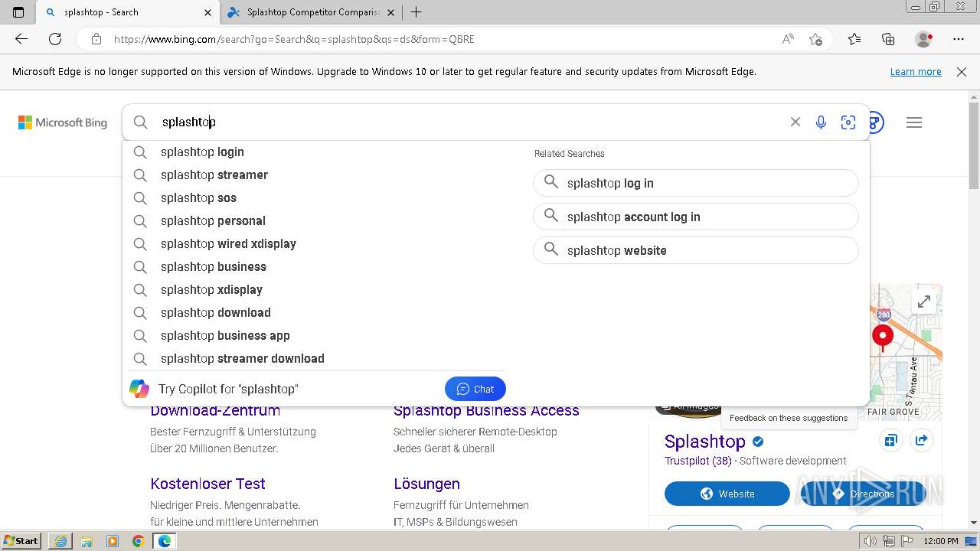Open Edge Settings and more menu
This screenshot has height=551, width=980.
[x=959, y=39]
